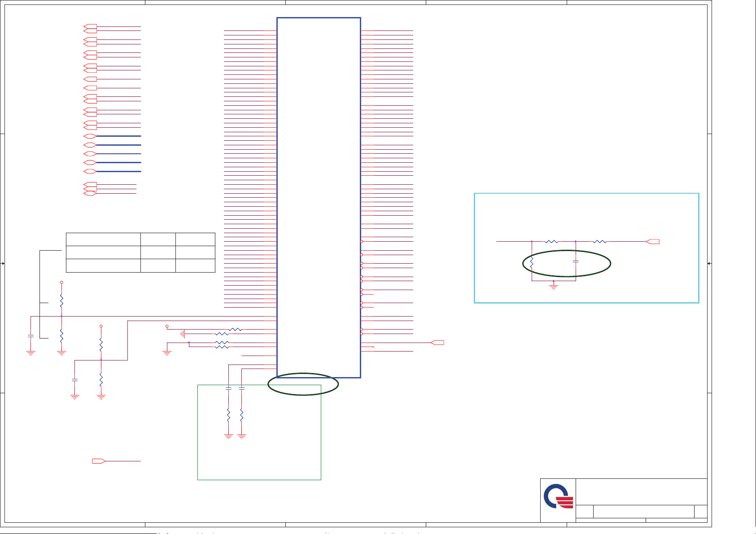Select the lone off-page connector at bottom left
Viewport: 756px width, 534px height.
pos(99,461)
